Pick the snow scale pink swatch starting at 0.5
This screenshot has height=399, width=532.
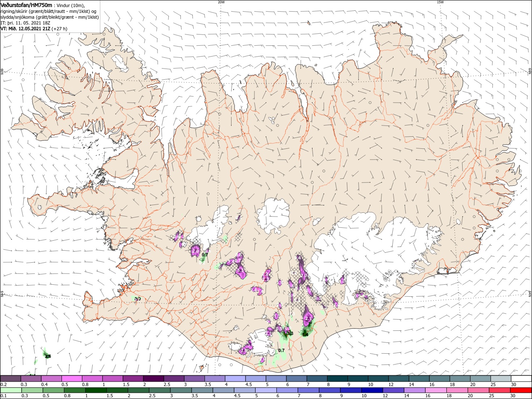pos(71,378)
